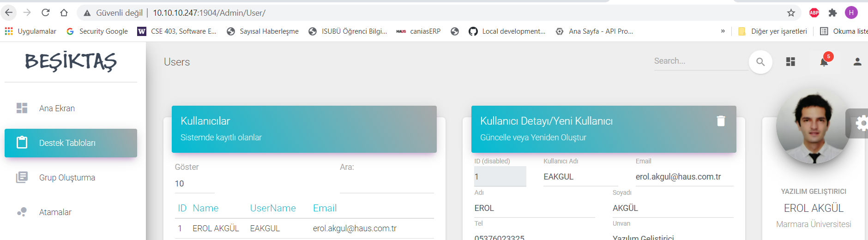Click the Erol Akgül profile photo
The image size is (868, 240).
[x=814, y=128]
